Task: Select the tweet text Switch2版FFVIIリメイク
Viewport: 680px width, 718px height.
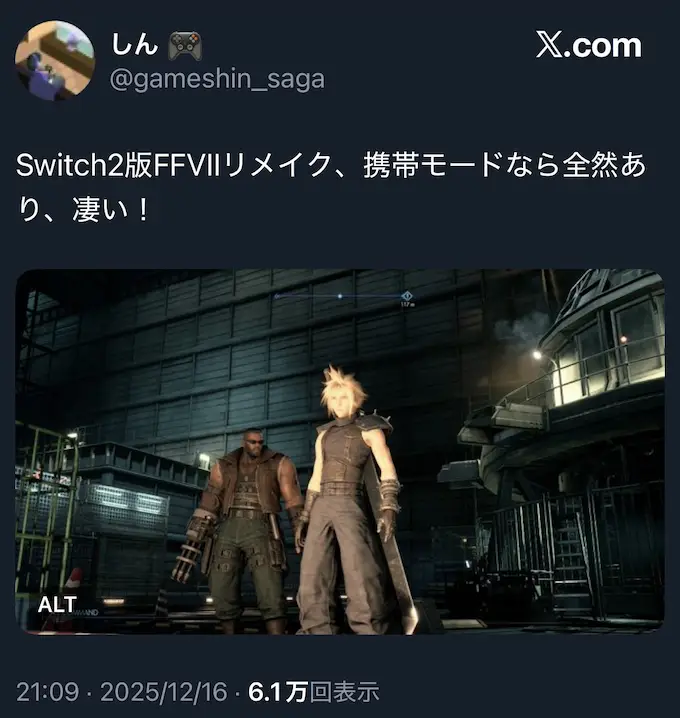Action: coord(173,165)
